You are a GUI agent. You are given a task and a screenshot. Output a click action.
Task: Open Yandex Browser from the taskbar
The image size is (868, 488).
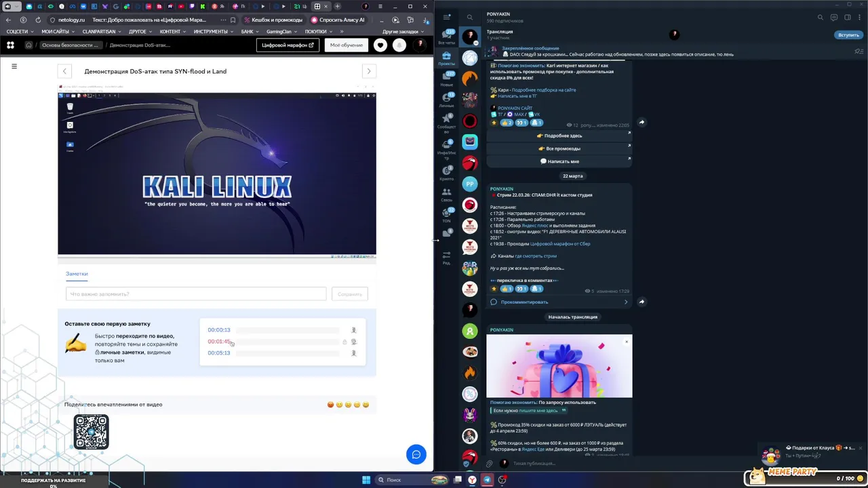[472, 480]
